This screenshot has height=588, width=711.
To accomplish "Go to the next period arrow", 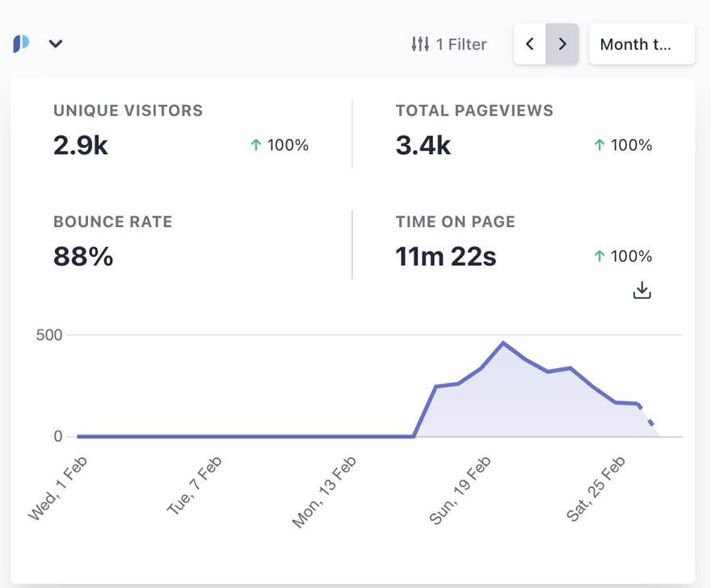I will (x=562, y=44).
